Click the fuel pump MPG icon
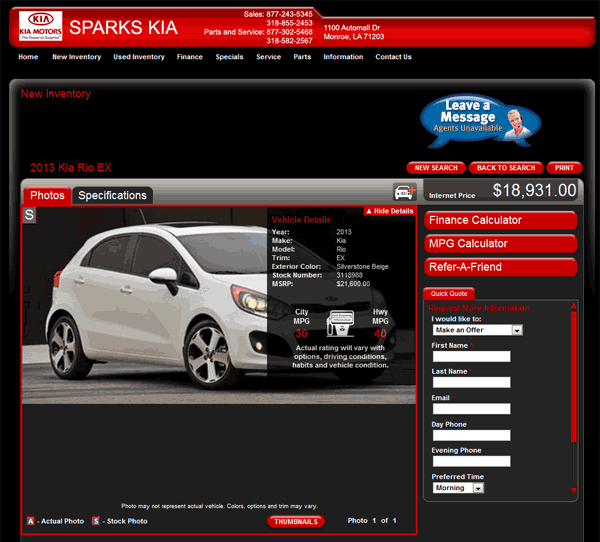Viewport: 600px width, 542px height. 340,323
